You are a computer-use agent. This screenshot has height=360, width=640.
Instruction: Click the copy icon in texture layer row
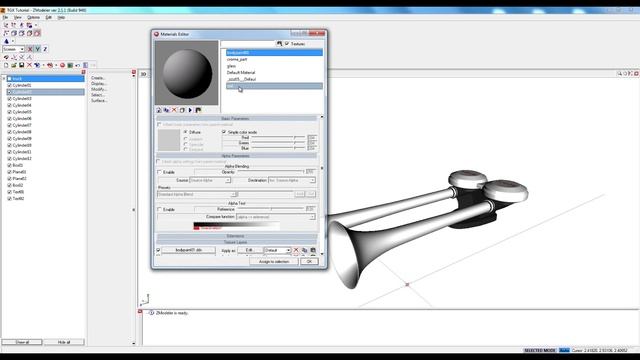tap(304, 250)
